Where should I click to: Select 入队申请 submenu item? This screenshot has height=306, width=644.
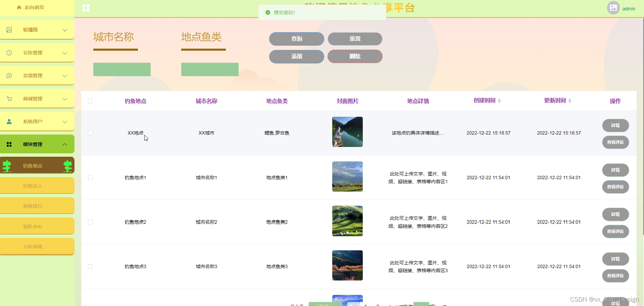pyautogui.click(x=37, y=247)
